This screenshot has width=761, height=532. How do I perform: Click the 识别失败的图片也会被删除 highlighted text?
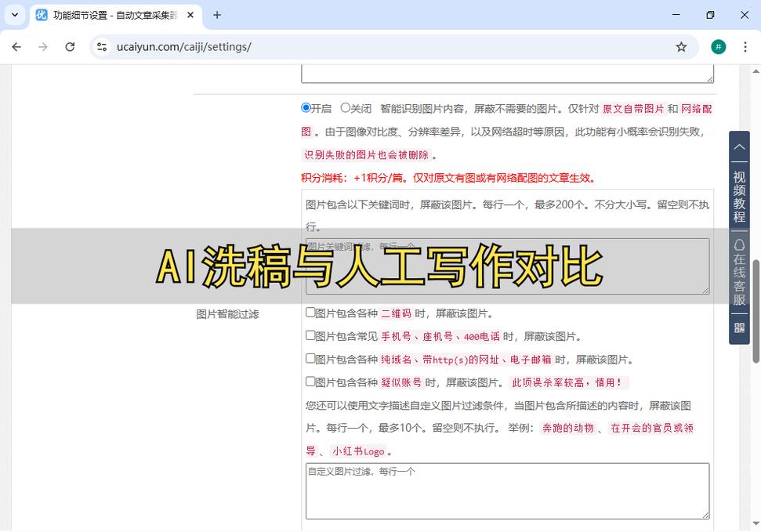point(367,155)
